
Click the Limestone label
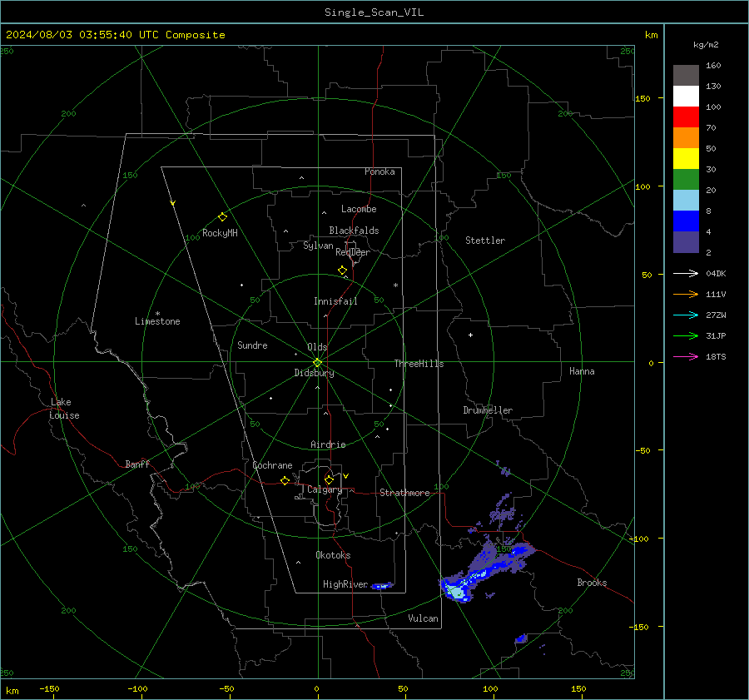pos(157,321)
